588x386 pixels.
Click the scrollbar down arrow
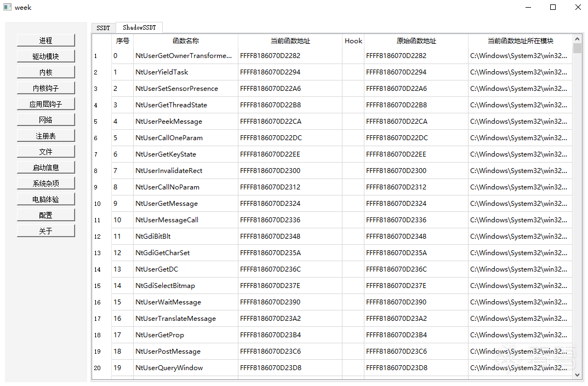[577, 375]
